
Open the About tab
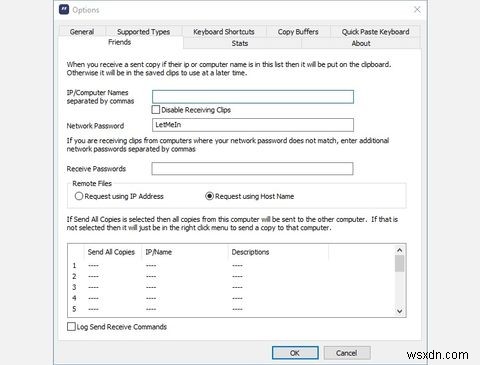pos(361,43)
